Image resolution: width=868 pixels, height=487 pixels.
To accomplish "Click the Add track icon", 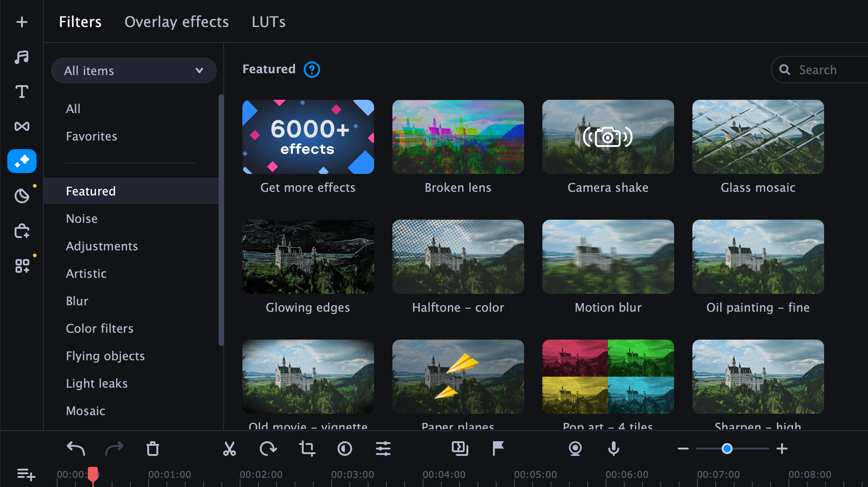I will click(26, 474).
